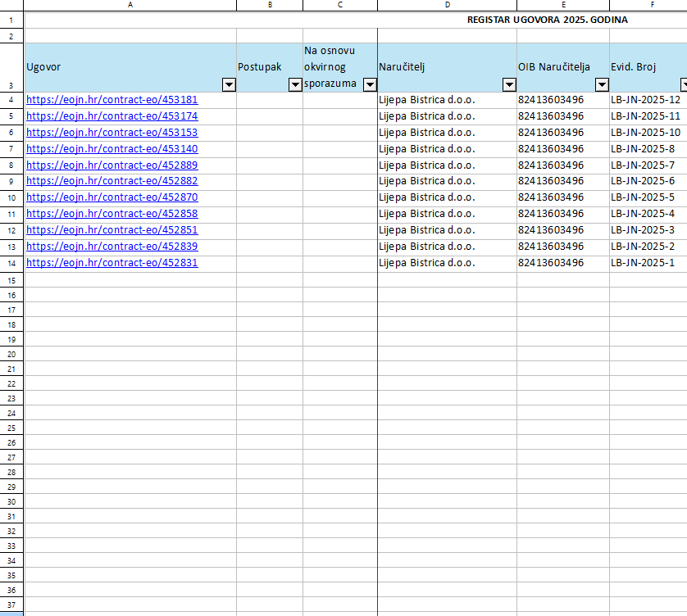Open link contract-eo/453153
Image resolution: width=687 pixels, height=616 pixels.
tap(112, 132)
